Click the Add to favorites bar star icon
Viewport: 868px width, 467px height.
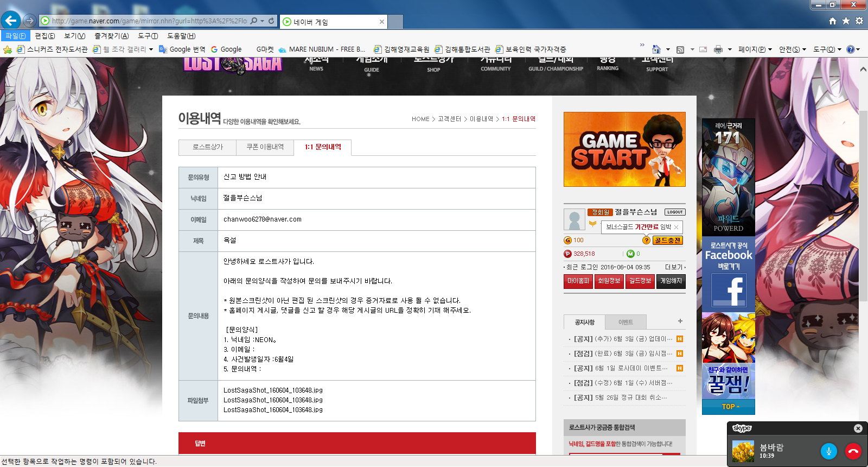8,49
